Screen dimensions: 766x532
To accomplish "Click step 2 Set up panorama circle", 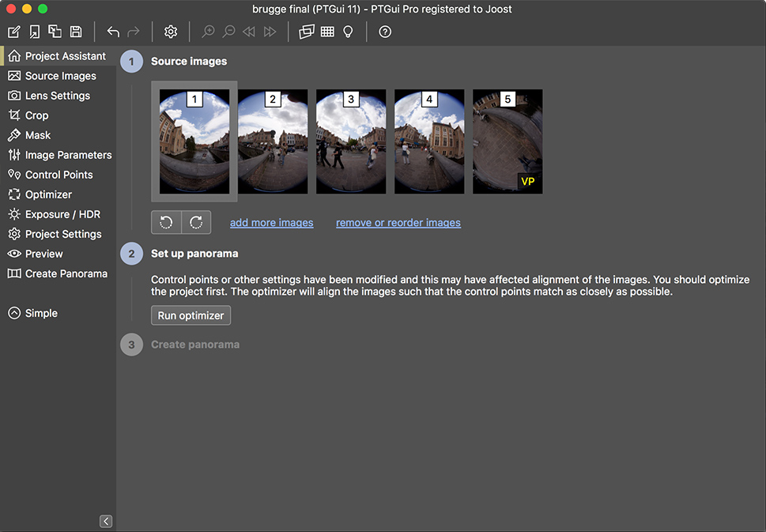I will point(131,254).
